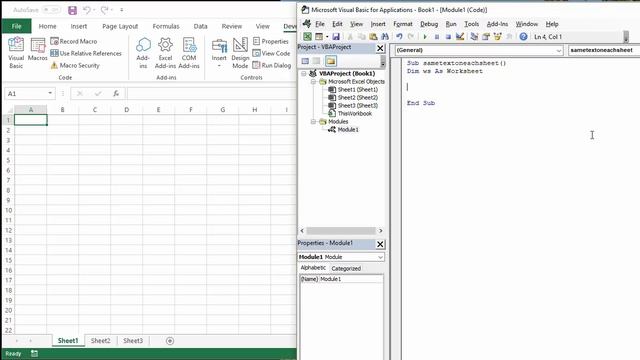
Task: Click Run Dialog in Controls group
Action: [272, 65]
